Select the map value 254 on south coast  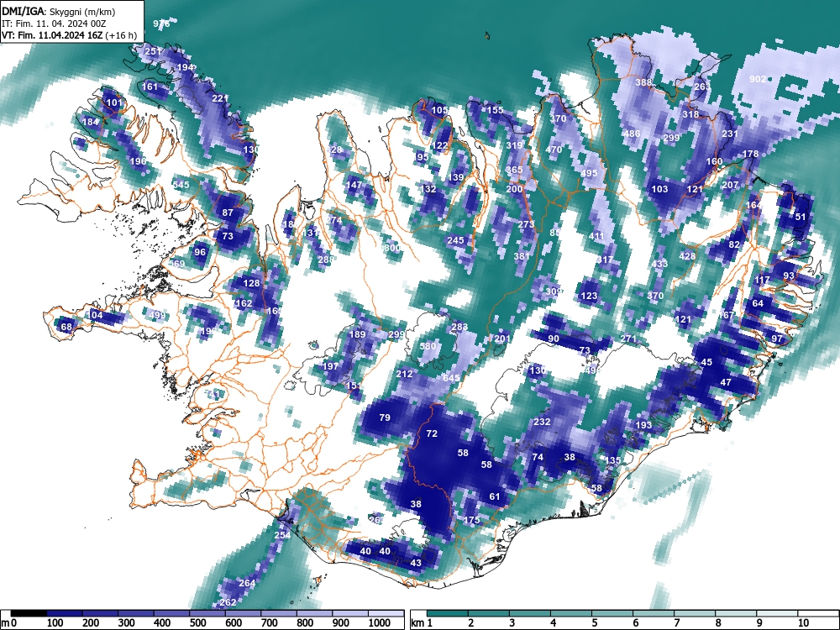282,534
